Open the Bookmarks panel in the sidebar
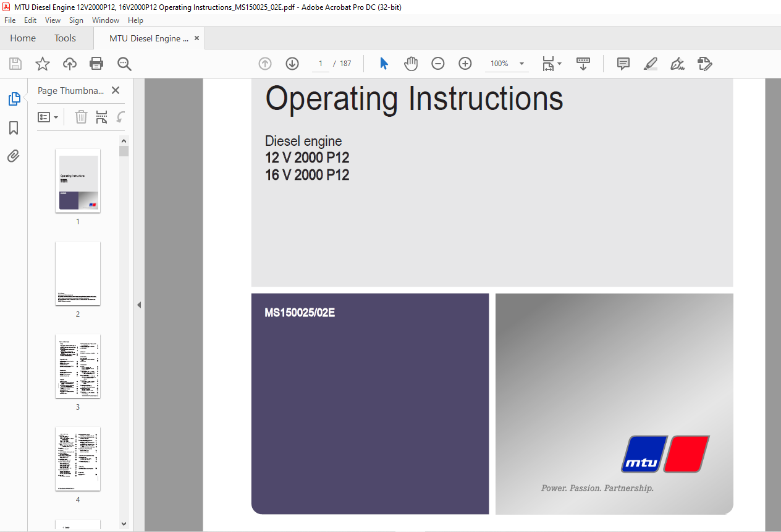Image resolution: width=781 pixels, height=532 pixels. coord(14,128)
